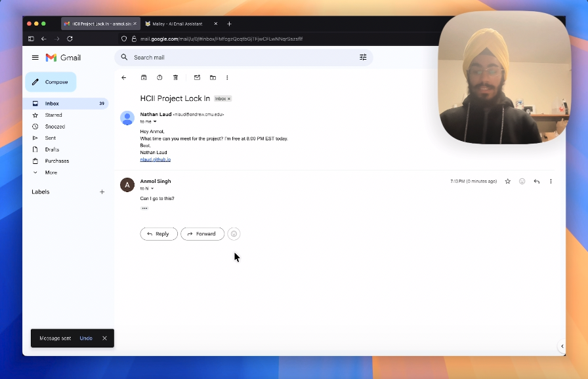This screenshot has width=588, height=379.
Task: Click the Move to folder icon
Action: [213, 77]
